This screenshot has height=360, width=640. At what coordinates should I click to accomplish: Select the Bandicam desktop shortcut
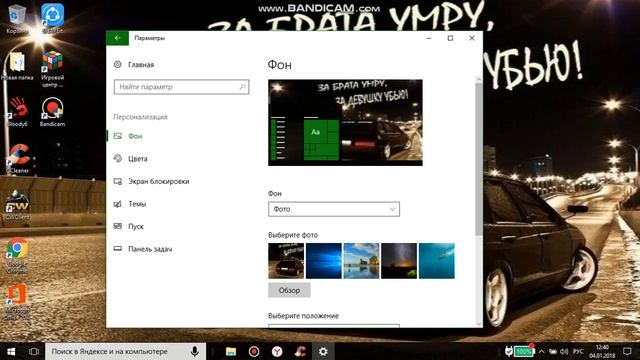coord(52,112)
